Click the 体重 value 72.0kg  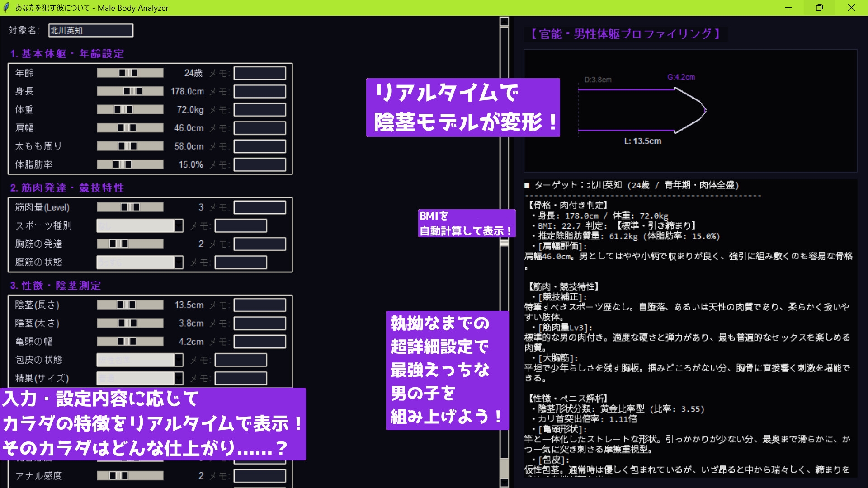(190, 110)
